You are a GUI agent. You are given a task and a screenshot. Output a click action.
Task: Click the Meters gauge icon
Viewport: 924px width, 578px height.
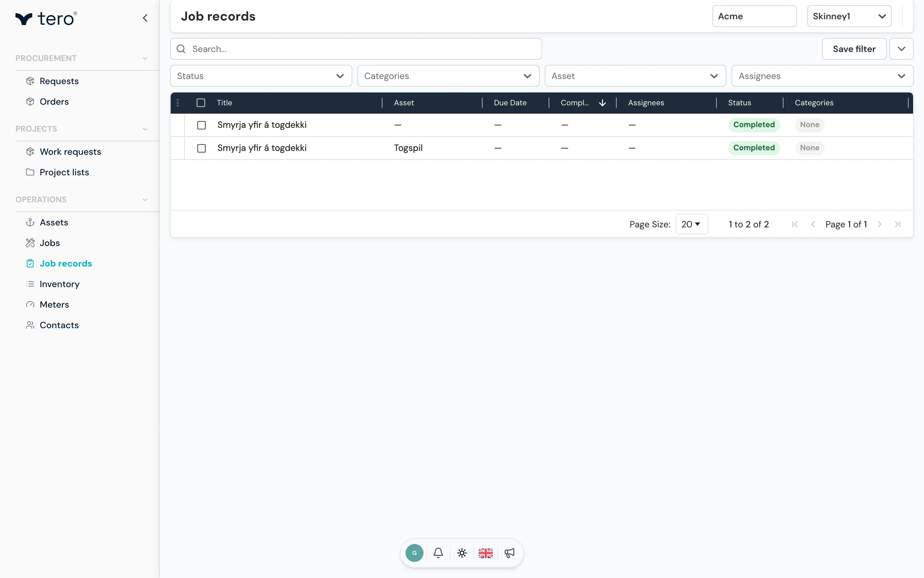tap(30, 305)
